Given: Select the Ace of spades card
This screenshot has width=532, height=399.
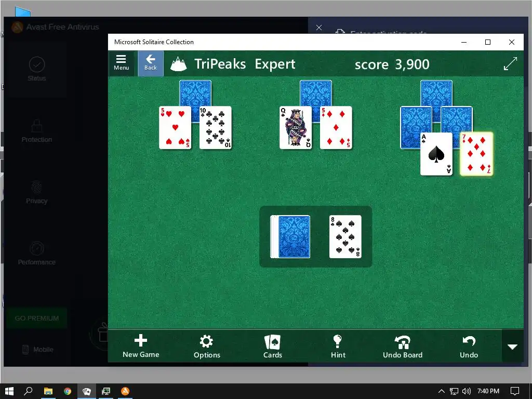Looking at the screenshot, I should [x=436, y=154].
